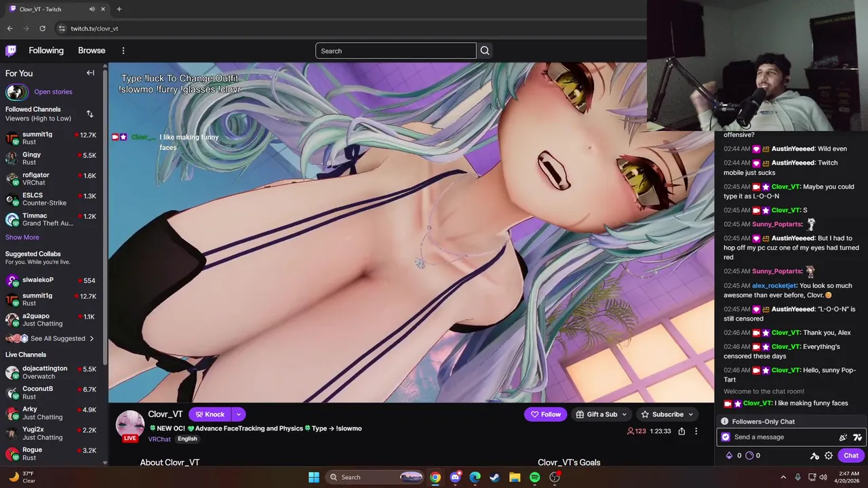Open slwalekoP suggested collab
The image size is (868, 488).
[51, 280]
